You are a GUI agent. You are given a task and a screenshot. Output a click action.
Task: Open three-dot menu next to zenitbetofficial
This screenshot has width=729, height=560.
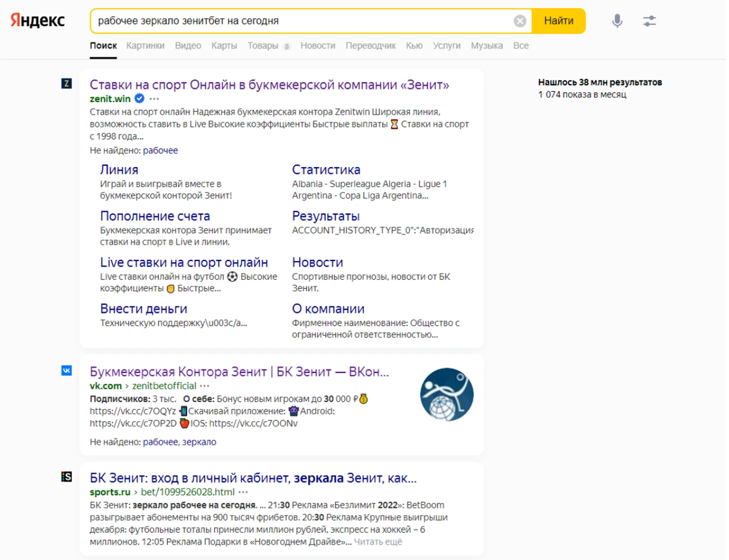coord(205,386)
